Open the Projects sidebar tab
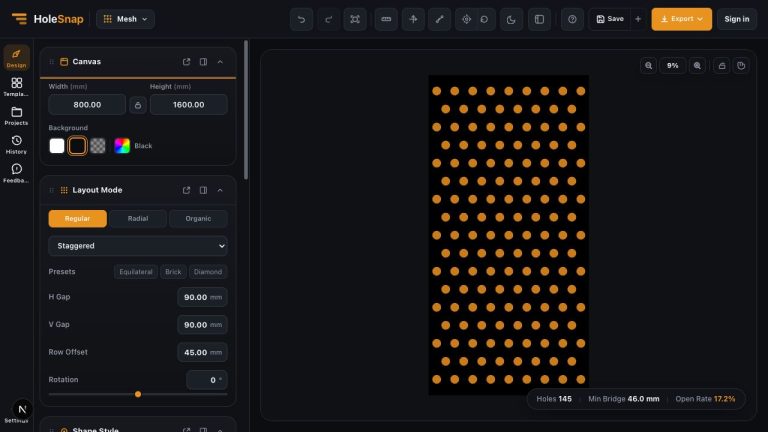Screen dimensions: 768x432 (17, 116)
